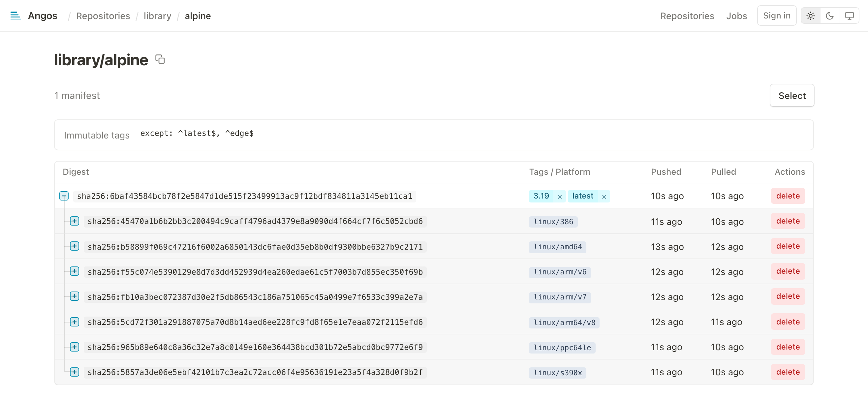Expand the linux/ppc64le manifest row
The width and height of the screenshot is (868, 401).
[x=75, y=347]
